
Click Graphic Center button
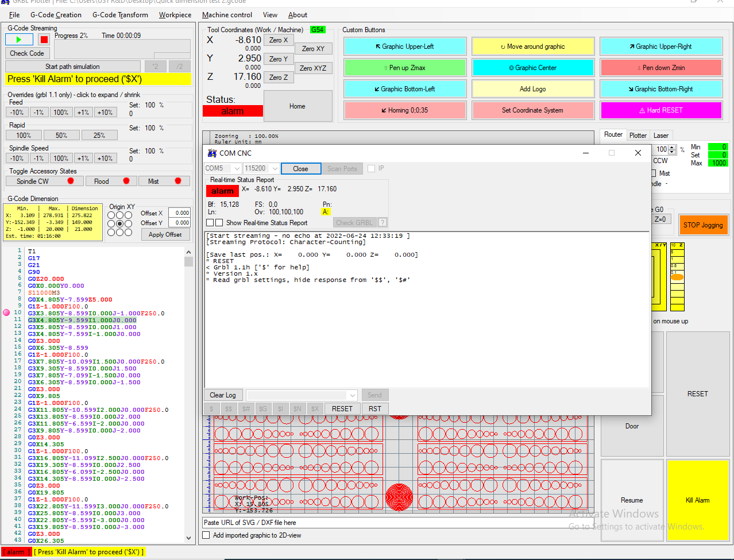tap(533, 68)
